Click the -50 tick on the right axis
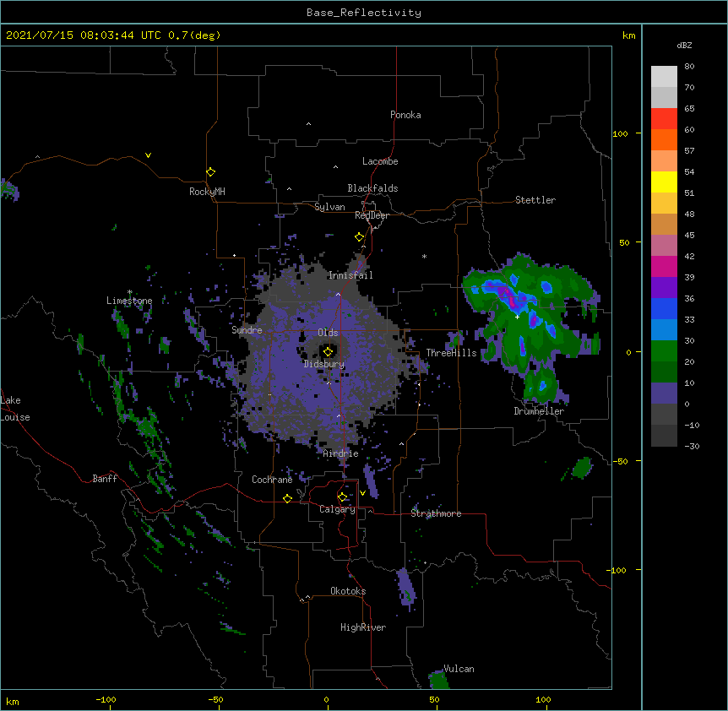728x711 pixels. tap(620, 461)
